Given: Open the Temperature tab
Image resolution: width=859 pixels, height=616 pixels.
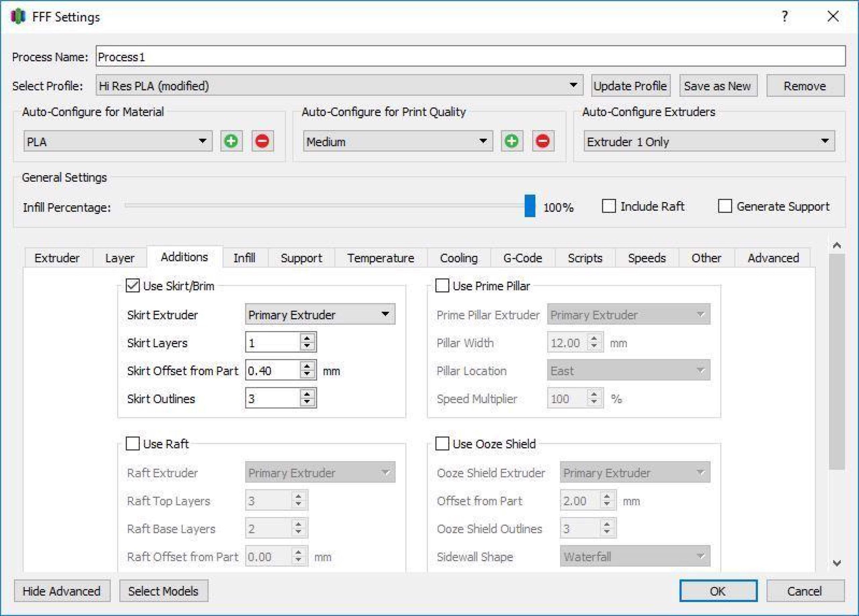Looking at the screenshot, I should 381,258.
